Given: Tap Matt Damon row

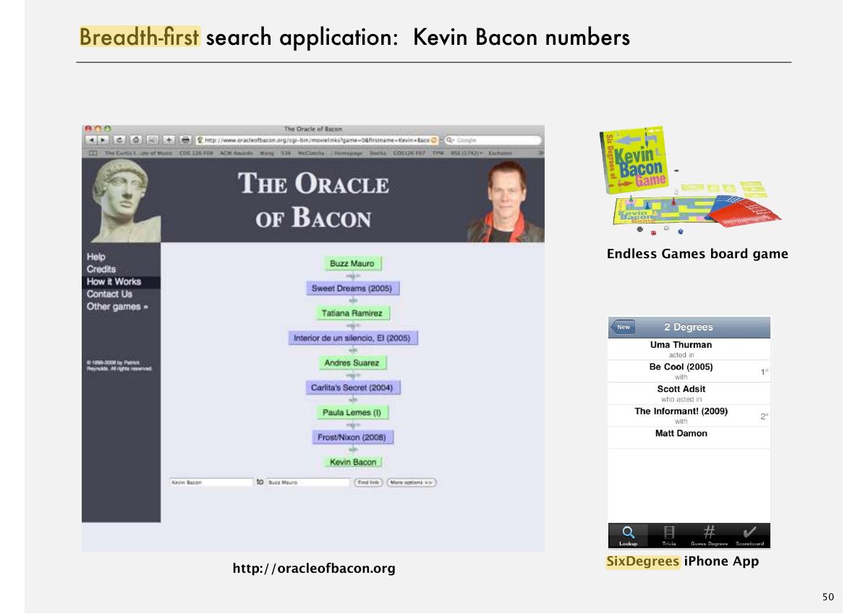Looking at the screenshot, I should [689, 437].
